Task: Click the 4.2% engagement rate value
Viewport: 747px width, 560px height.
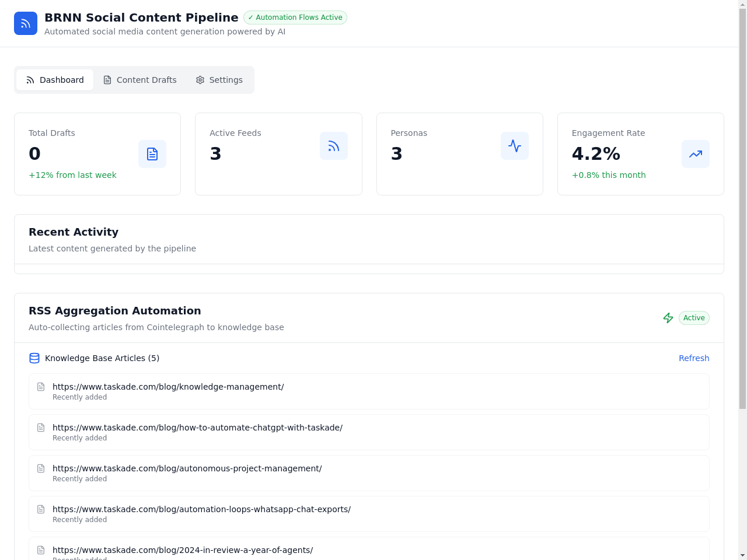Action: pos(596,153)
